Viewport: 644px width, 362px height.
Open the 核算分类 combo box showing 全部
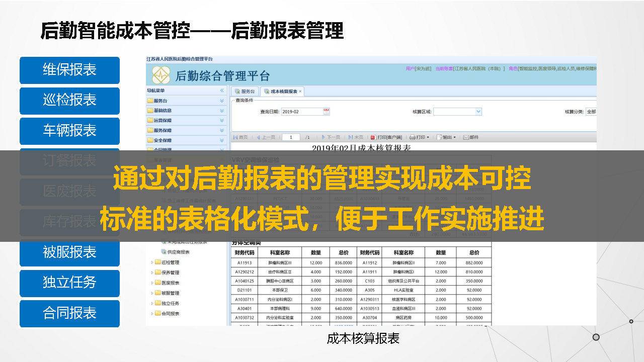591,112
